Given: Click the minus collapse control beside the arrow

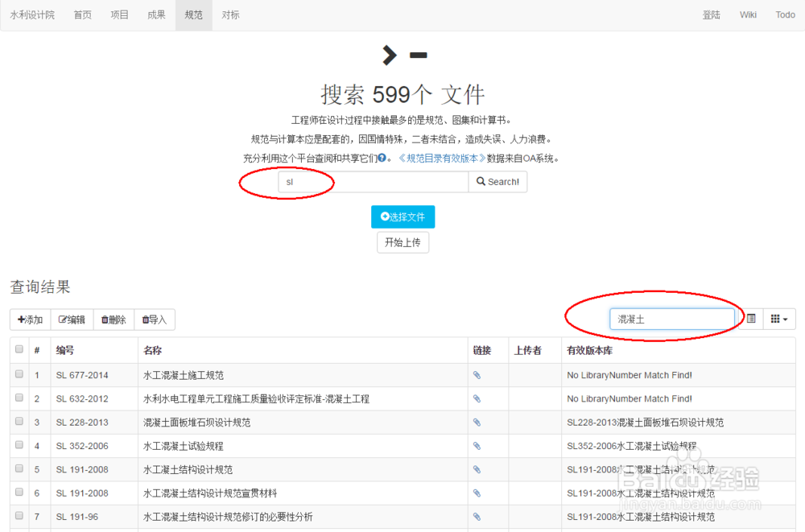Looking at the screenshot, I should click(x=418, y=55).
